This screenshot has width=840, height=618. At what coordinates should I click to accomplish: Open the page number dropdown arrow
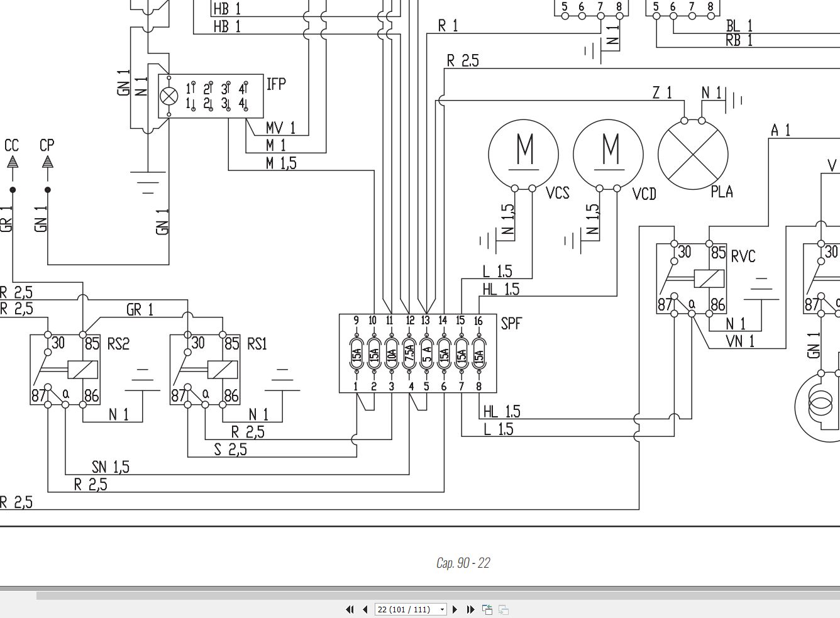(442, 609)
